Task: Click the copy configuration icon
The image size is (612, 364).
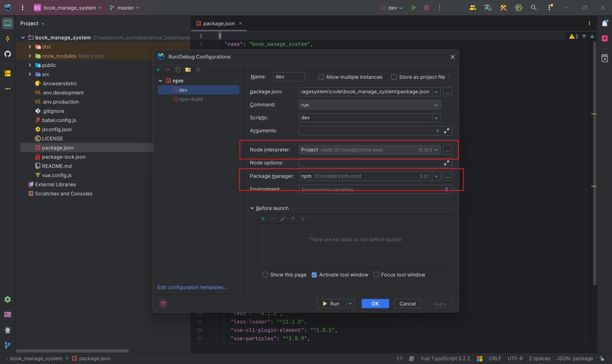Action: click(x=178, y=70)
